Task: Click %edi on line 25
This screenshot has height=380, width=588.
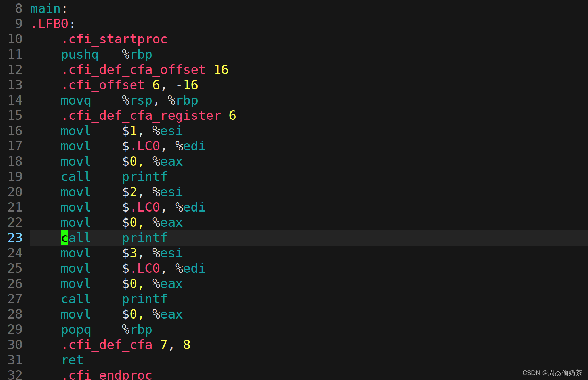Action: click(190, 269)
